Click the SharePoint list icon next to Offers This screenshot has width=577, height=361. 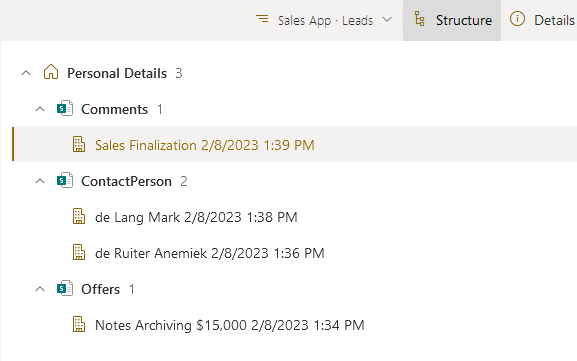coord(65,289)
